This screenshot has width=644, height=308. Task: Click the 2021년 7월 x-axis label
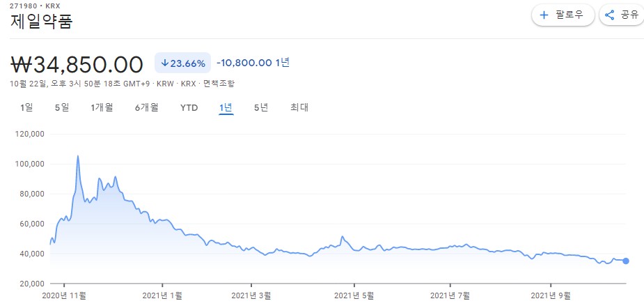(450, 295)
